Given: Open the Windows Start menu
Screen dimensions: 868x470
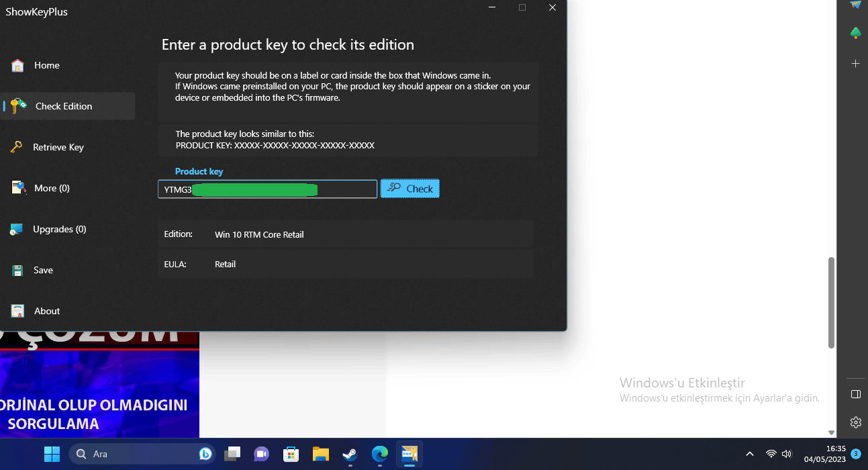Looking at the screenshot, I should pos(52,455).
